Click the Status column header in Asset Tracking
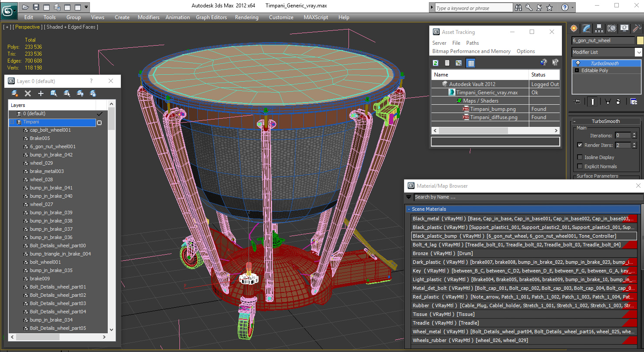Viewport: 644px width, 352px height. tap(544, 75)
